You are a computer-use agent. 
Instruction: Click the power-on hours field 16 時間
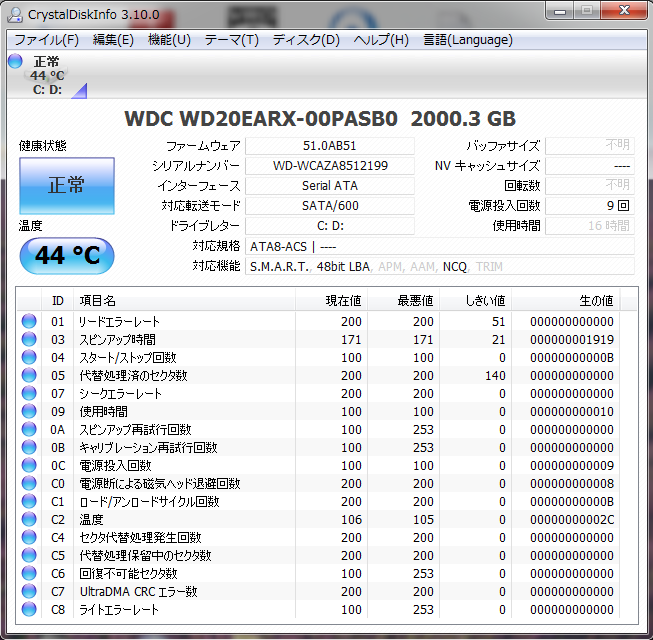[590, 226]
